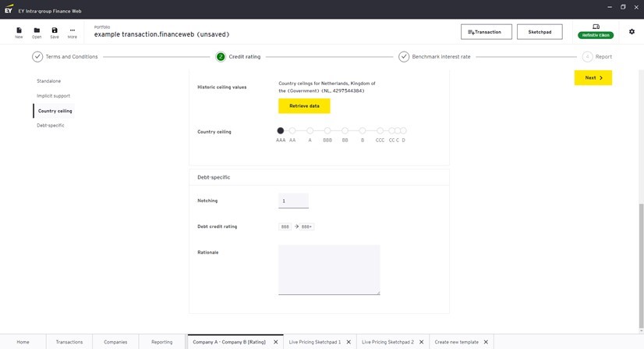Viewport: 644px width, 349px height.
Task: Choose the B country ceiling rating
Action: 363,131
